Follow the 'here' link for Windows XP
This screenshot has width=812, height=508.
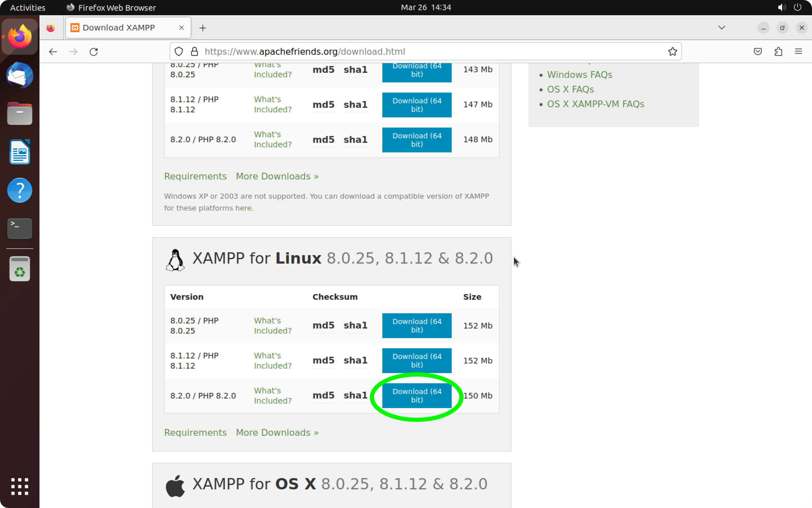(243, 208)
